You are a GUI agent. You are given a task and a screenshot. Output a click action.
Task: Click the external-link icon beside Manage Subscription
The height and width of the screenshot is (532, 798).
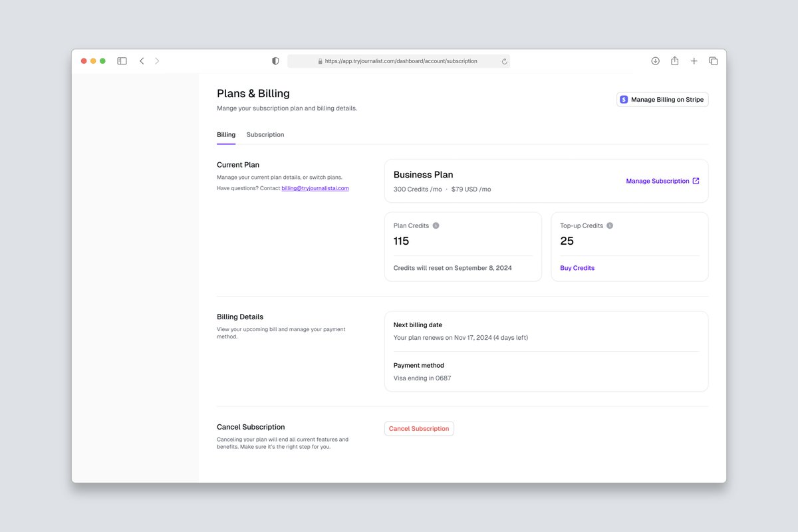click(696, 181)
